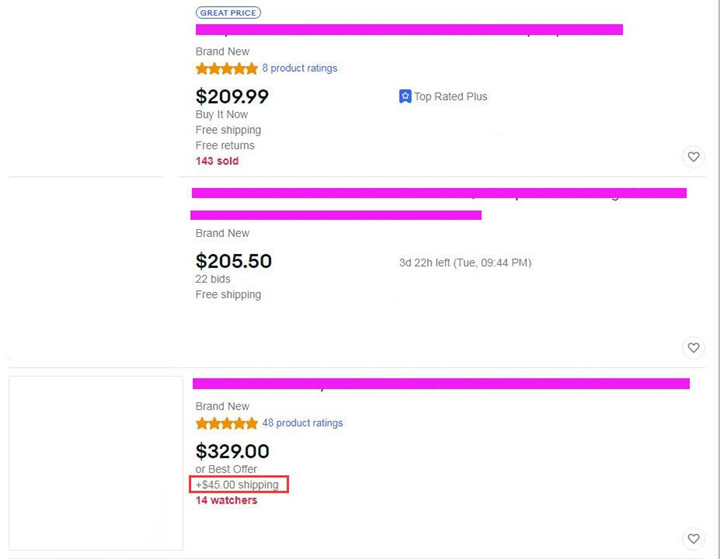This screenshot has height=559, width=720.
Task: Click the +$45.00 shipping text
Action: 238,485
